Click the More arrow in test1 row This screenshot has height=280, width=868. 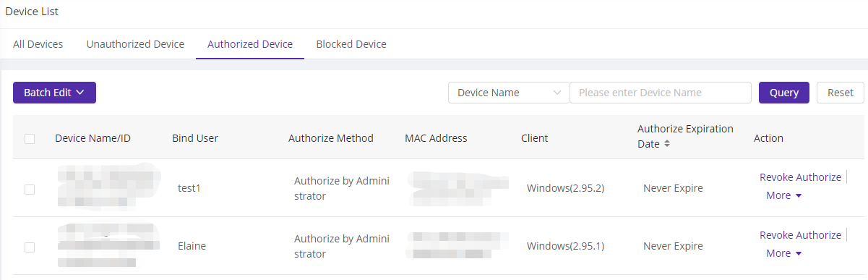799,196
